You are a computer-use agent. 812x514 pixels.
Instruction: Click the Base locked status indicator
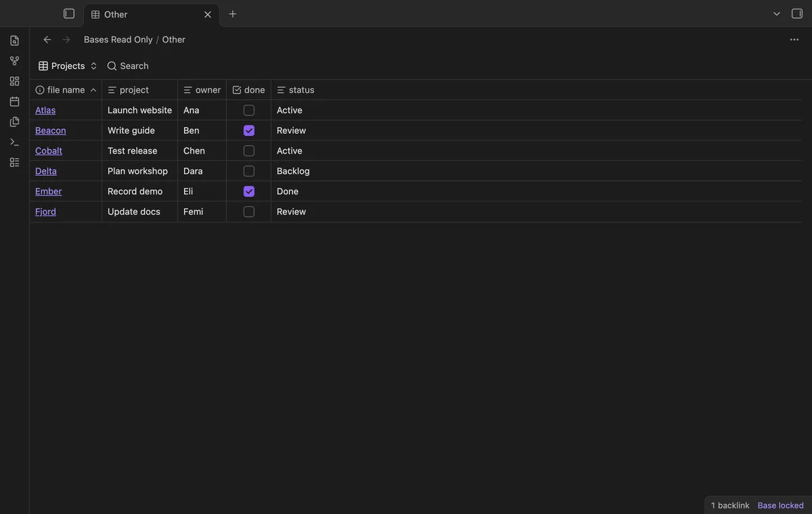pos(781,505)
